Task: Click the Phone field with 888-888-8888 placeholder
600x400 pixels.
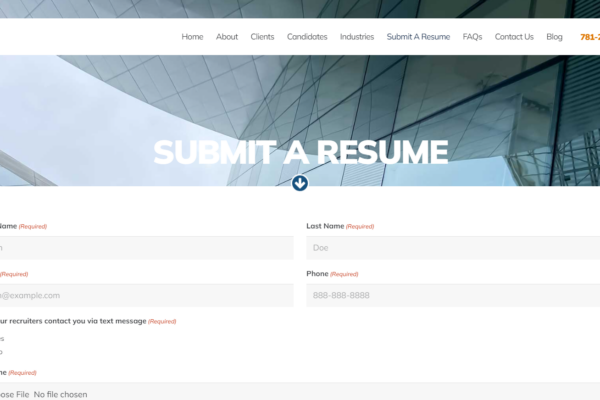Action: (453, 295)
